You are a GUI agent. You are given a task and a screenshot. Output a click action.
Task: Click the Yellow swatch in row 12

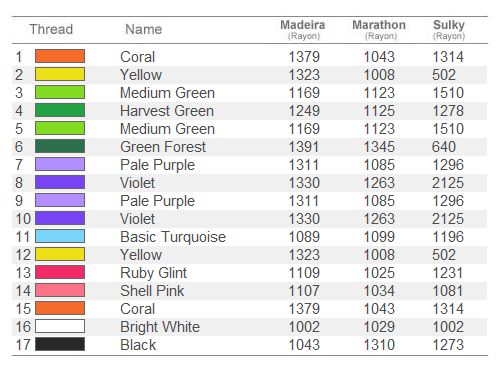pyautogui.click(x=60, y=254)
